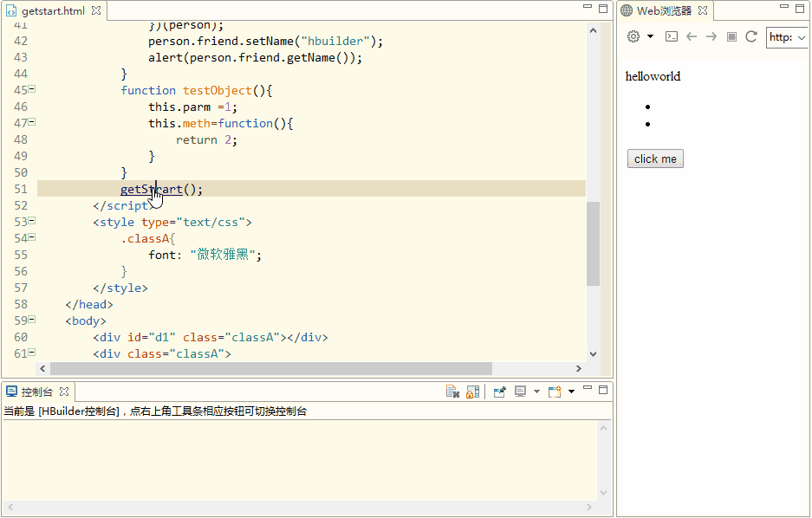
Task: Click the console hint message text
Action: pos(155,411)
